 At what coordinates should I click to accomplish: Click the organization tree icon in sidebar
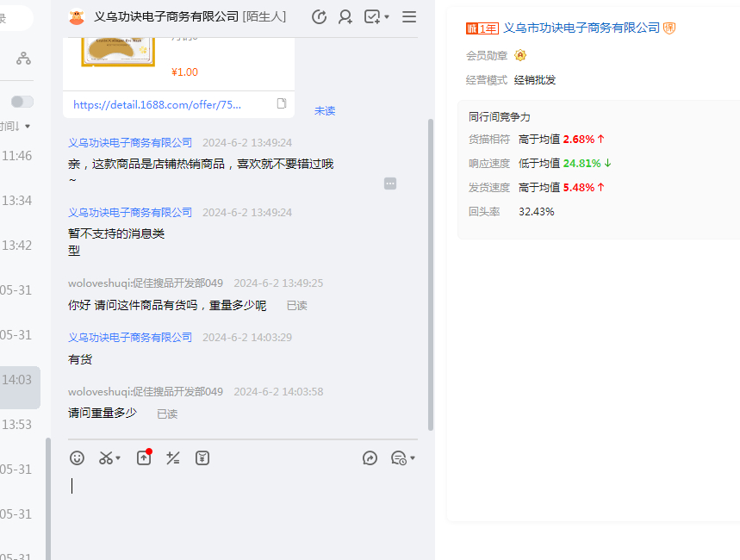tap(23, 59)
